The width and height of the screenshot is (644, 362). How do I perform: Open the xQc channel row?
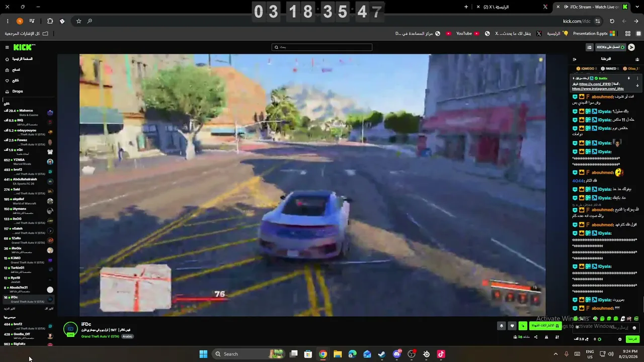point(29,151)
